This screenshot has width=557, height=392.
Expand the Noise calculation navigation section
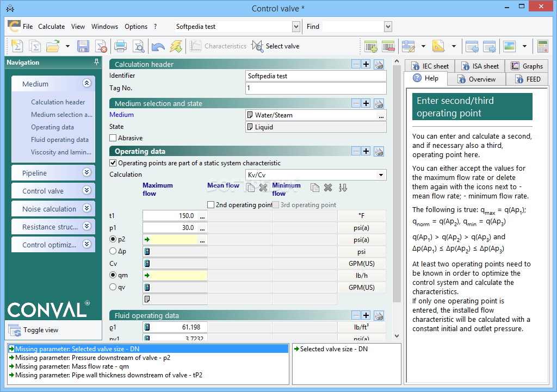86,209
